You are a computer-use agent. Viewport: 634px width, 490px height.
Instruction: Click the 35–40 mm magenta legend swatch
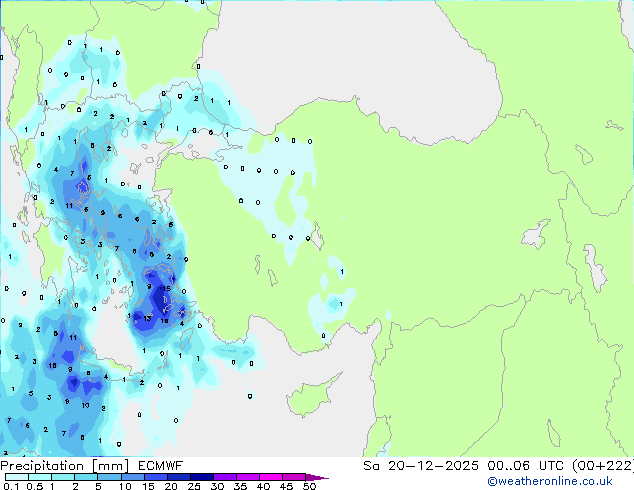click(247, 477)
